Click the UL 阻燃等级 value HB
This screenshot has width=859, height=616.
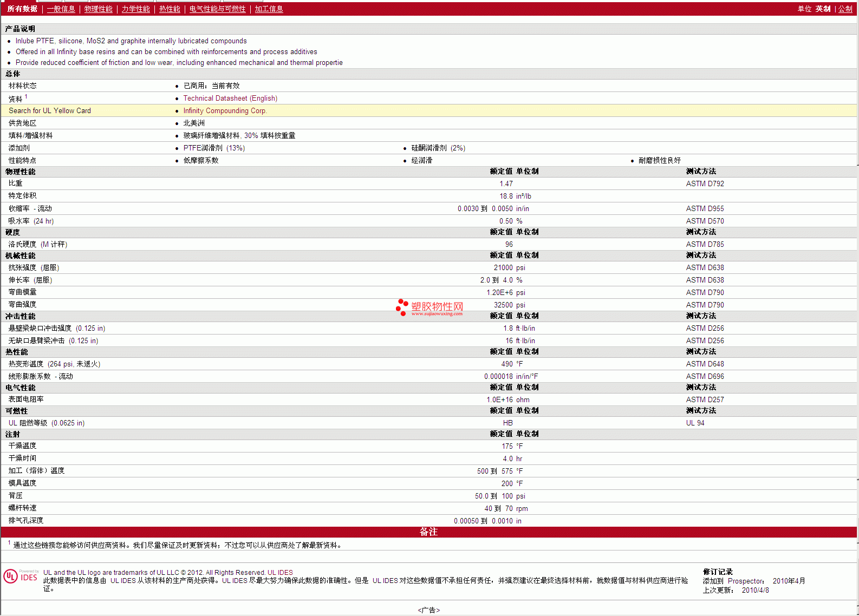pyautogui.click(x=507, y=423)
